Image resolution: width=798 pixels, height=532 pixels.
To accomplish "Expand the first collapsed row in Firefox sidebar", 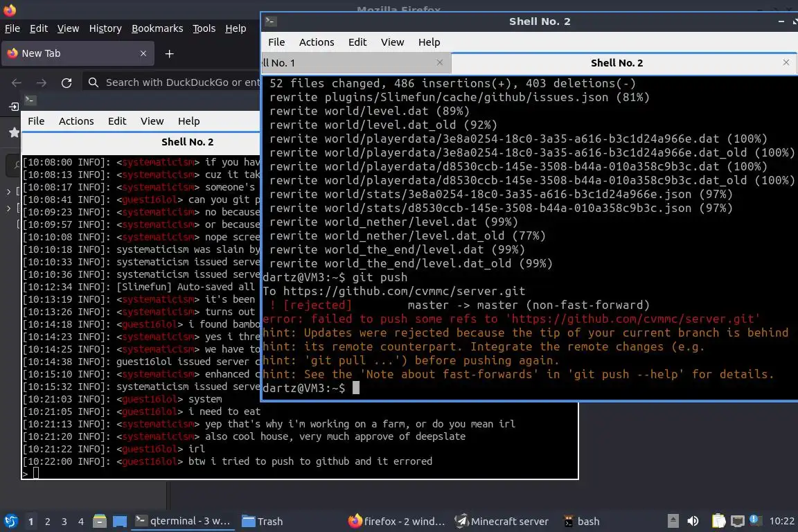I will click(8, 192).
